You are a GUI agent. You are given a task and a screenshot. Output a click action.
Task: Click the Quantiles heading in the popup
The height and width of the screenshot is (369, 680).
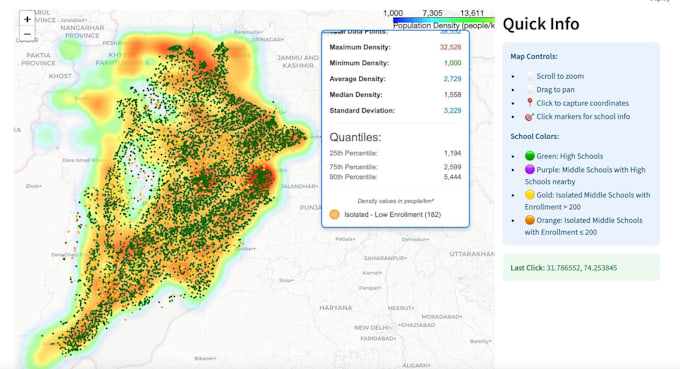(355, 137)
